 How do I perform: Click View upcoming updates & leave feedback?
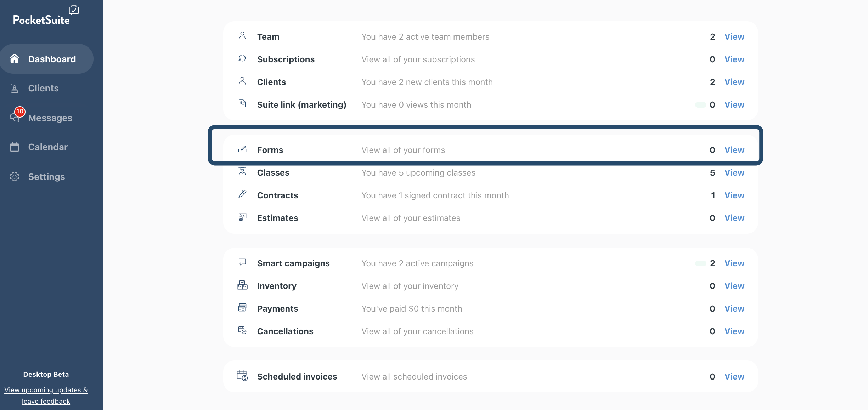(46, 395)
